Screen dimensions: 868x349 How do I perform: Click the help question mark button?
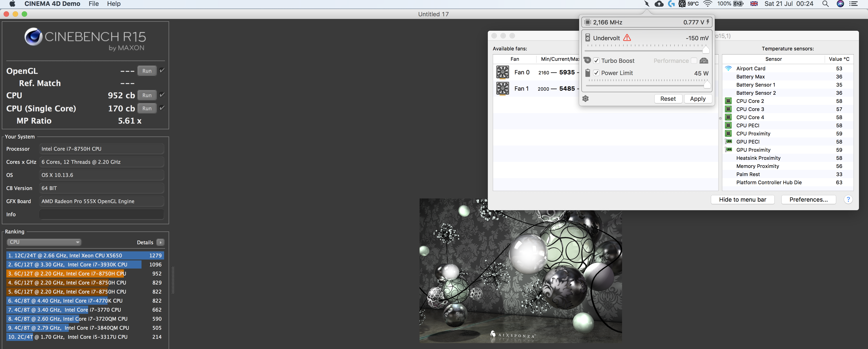[x=848, y=199]
